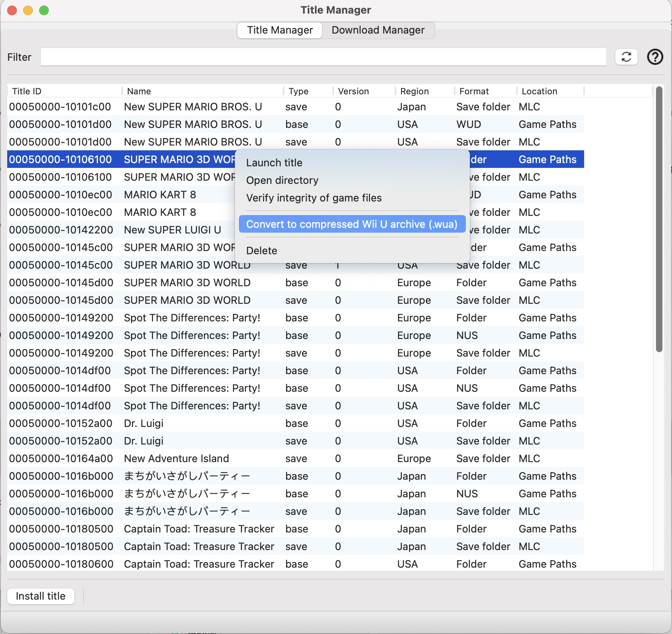This screenshot has width=672, height=634.
Task: Select New SUPER MARIO BROS. U WUD row
Action: click(x=296, y=124)
